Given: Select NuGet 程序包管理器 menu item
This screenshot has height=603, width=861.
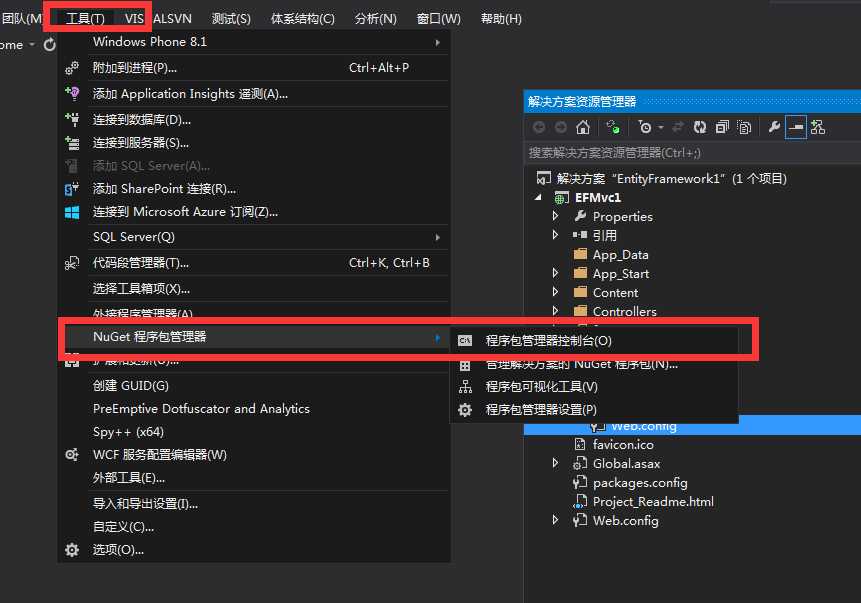Looking at the screenshot, I should (254, 337).
